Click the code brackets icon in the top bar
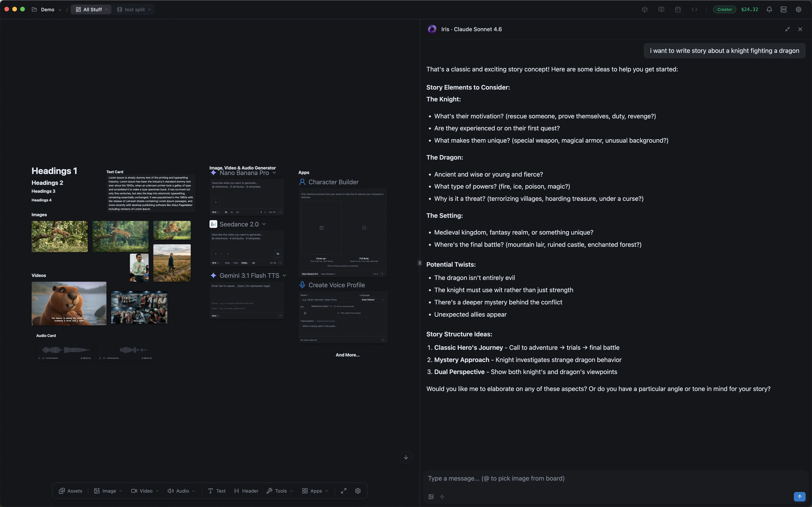This screenshot has height=507, width=812. tap(695, 9)
